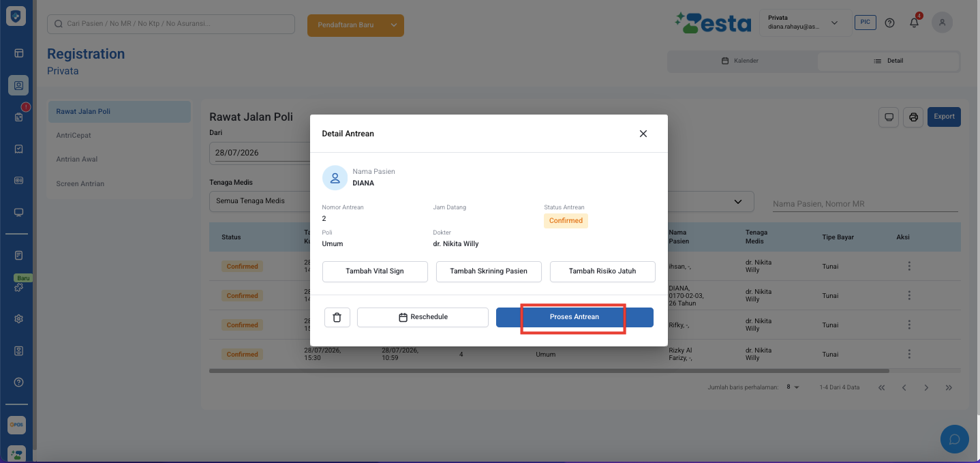980x463 pixels.
Task: Open the chat bubble widget
Action: 954,439
